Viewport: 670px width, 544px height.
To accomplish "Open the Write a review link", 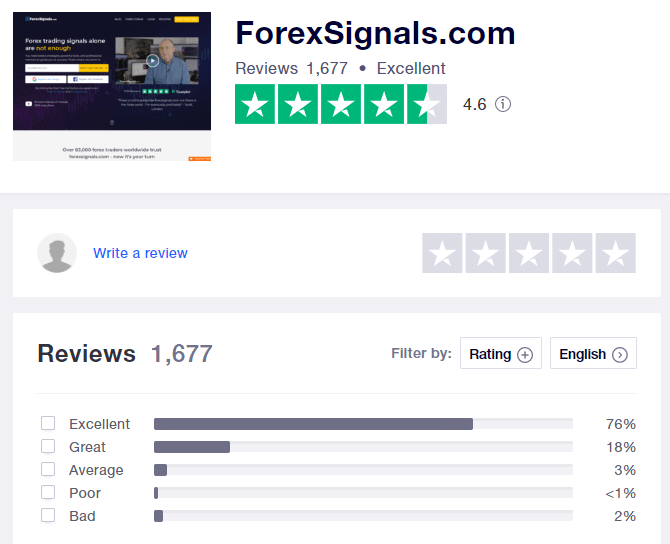I will point(140,253).
